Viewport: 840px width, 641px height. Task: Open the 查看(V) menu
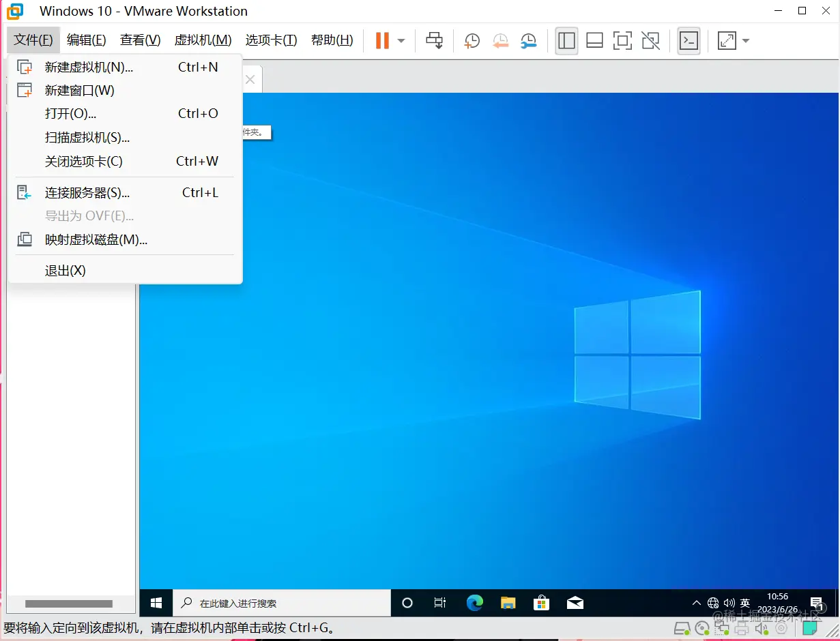click(141, 40)
